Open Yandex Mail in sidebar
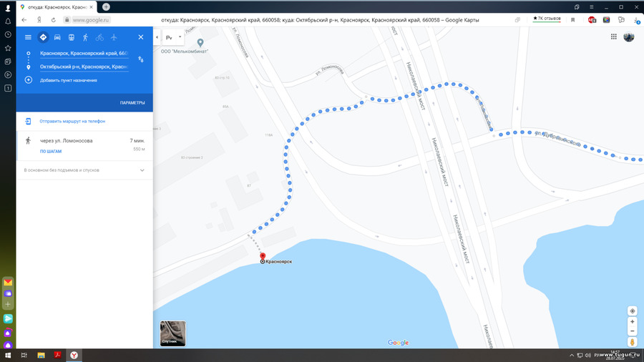This screenshot has height=362, width=644. coord(8,283)
